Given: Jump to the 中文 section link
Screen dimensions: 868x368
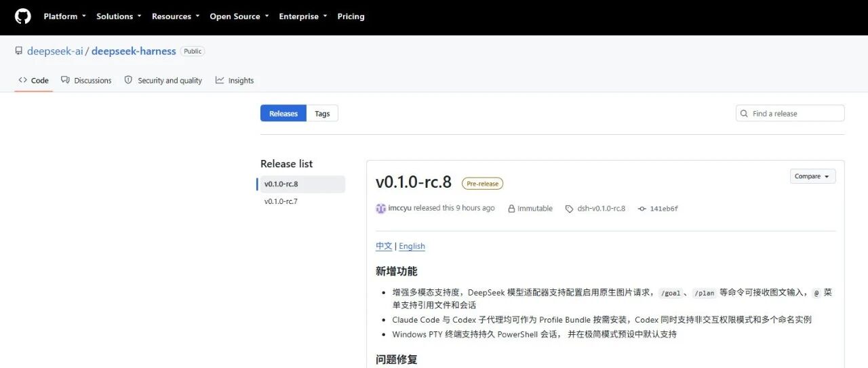Looking at the screenshot, I should tap(384, 246).
